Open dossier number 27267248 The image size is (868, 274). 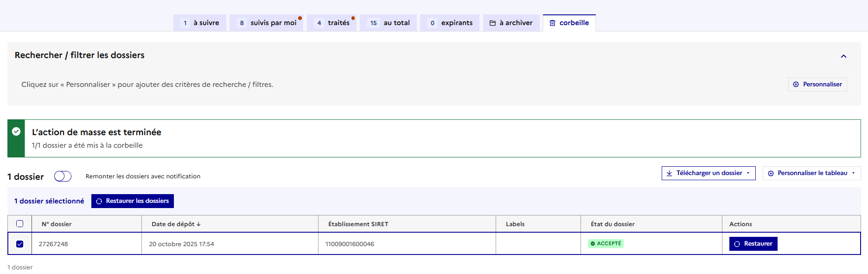point(53,244)
